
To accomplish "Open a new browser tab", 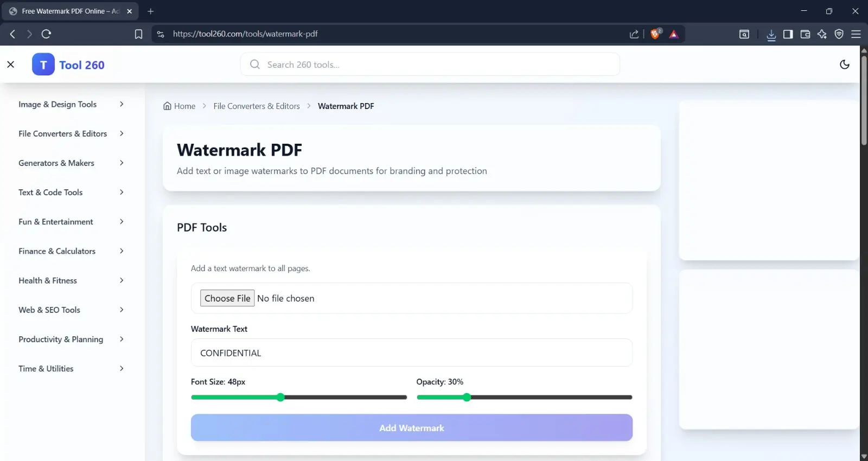I will coord(151,11).
